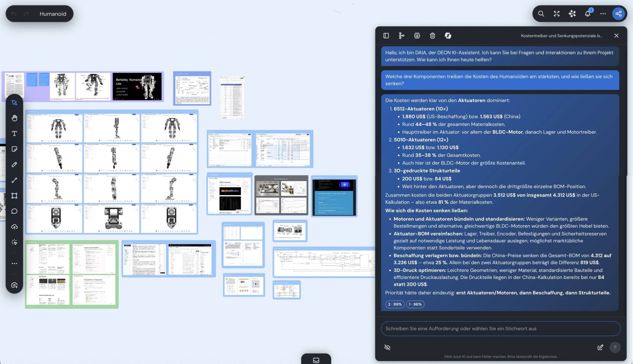This screenshot has width=633, height=364.
Task: Open source reference '1 · 96%'
Action: [415, 304]
